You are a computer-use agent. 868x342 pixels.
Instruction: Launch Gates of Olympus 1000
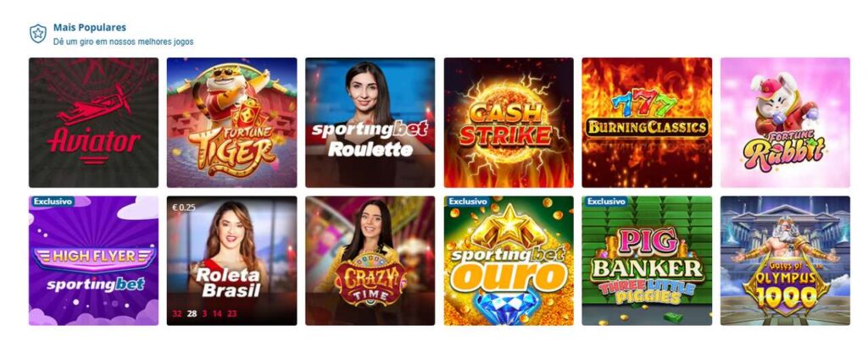pyautogui.click(x=785, y=261)
